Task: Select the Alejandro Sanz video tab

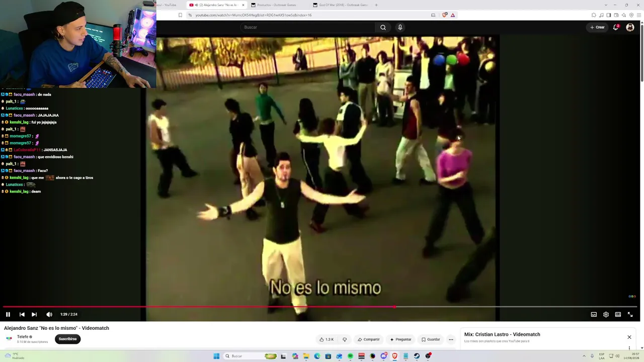Action: 216,5
